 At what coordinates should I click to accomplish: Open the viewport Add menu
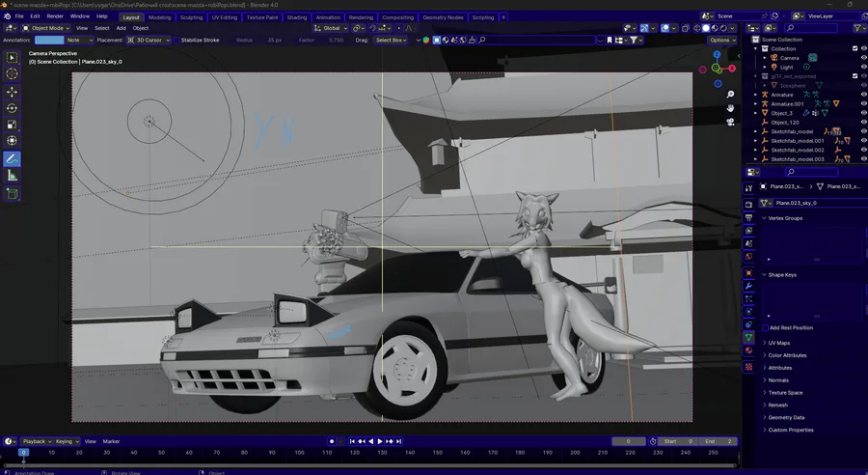coord(121,28)
